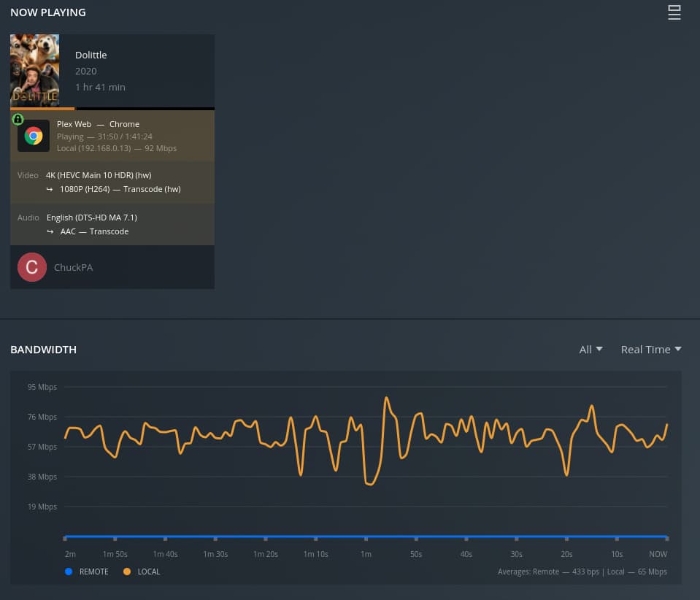Click the NOW PLAYING section heading

pyautogui.click(x=48, y=12)
